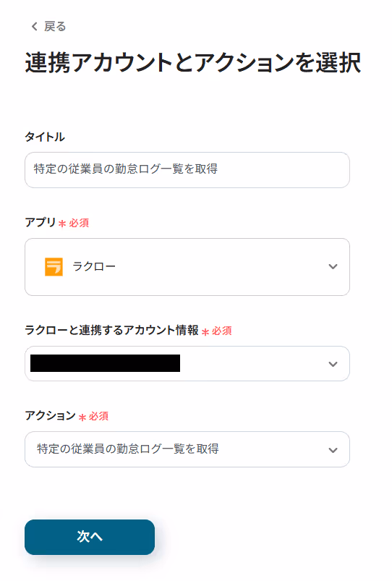Open action list showing 特定の従業員の勤怠ログ一覧を取得
392x581 pixels.
coord(187,449)
